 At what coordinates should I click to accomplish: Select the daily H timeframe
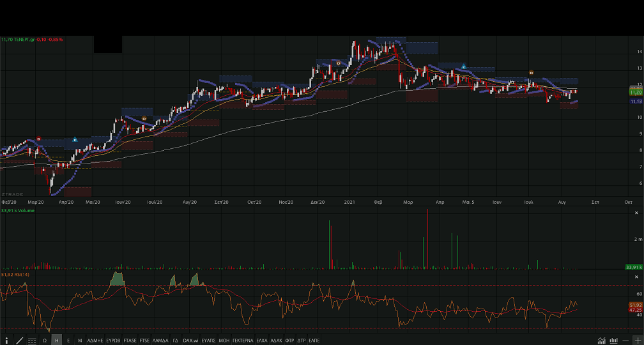pyautogui.click(x=57, y=341)
